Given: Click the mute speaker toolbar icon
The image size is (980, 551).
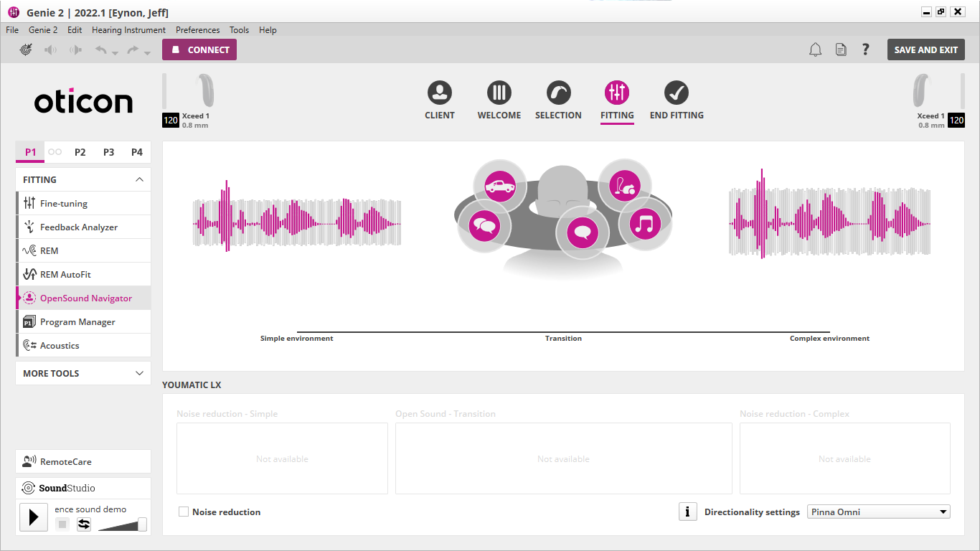Looking at the screenshot, I should pos(50,50).
